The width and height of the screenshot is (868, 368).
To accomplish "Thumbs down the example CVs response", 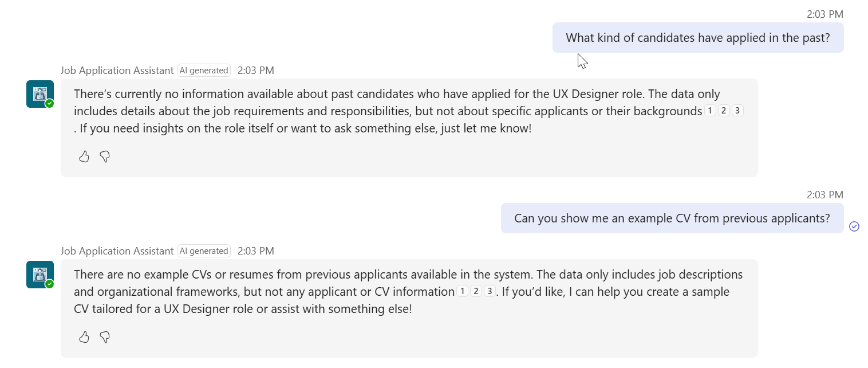I will click(x=105, y=337).
